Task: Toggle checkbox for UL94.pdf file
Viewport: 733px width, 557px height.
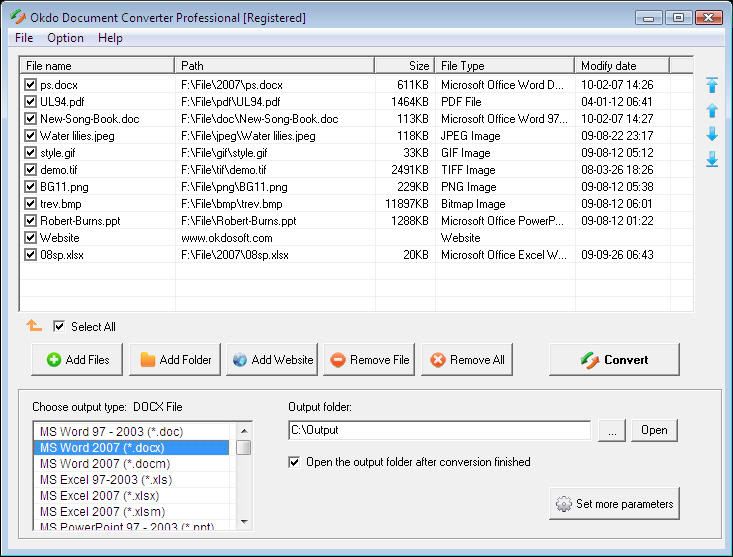Action: pyautogui.click(x=31, y=102)
